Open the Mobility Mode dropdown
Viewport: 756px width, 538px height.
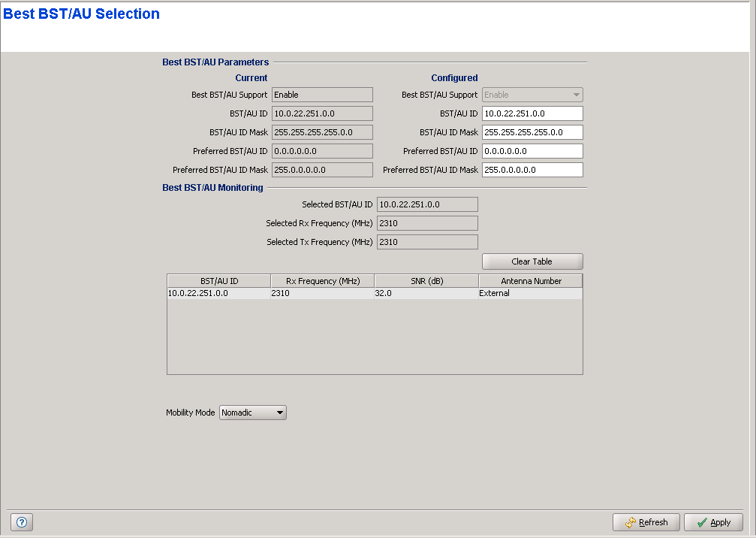pos(252,413)
